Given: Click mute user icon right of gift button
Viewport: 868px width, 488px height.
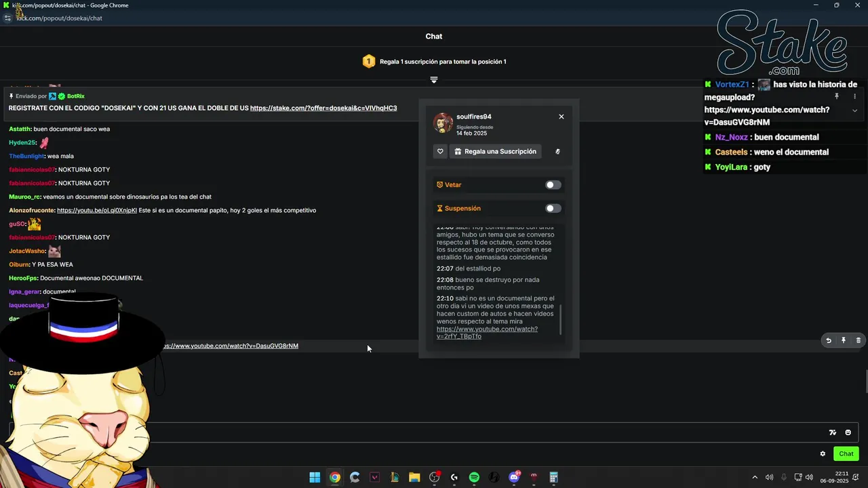Looking at the screenshot, I should pos(557,151).
